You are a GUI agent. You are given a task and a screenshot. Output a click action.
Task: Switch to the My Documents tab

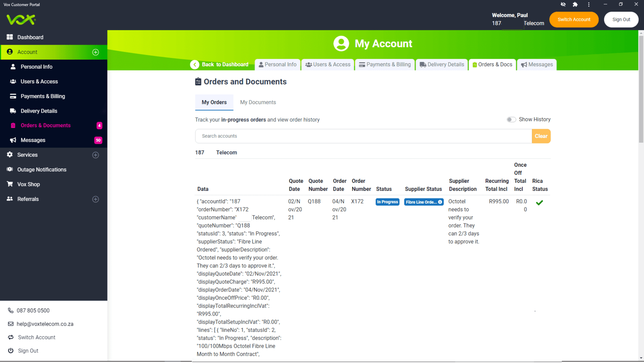click(258, 102)
